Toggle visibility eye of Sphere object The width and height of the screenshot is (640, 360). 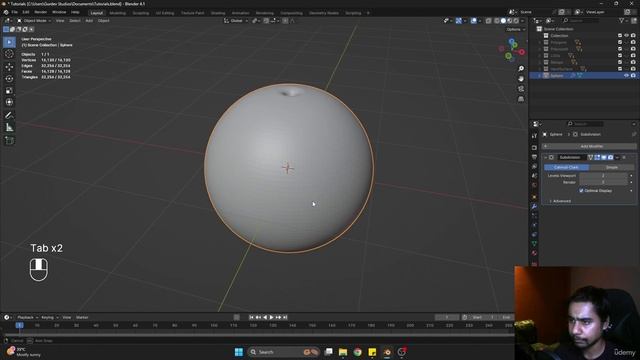point(627,76)
